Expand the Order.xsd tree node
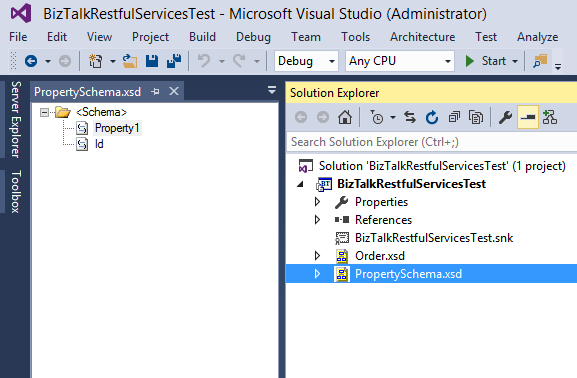The width and height of the screenshot is (577, 378). tap(317, 256)
